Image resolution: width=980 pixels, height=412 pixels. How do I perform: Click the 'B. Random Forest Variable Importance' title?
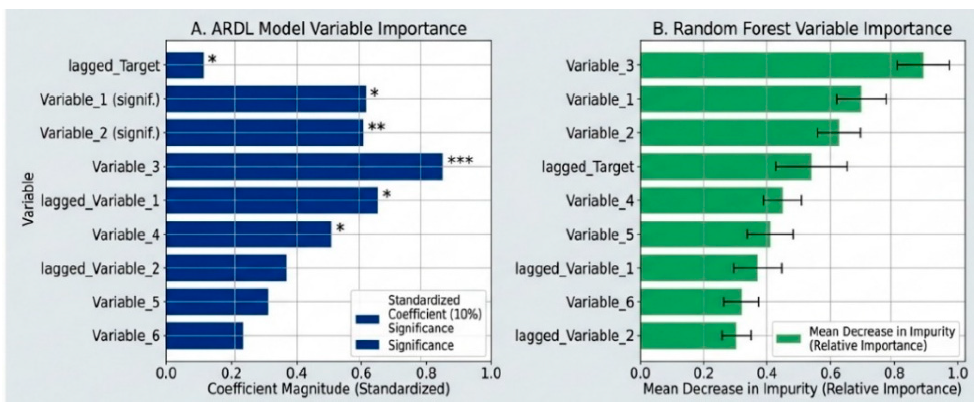803,29
